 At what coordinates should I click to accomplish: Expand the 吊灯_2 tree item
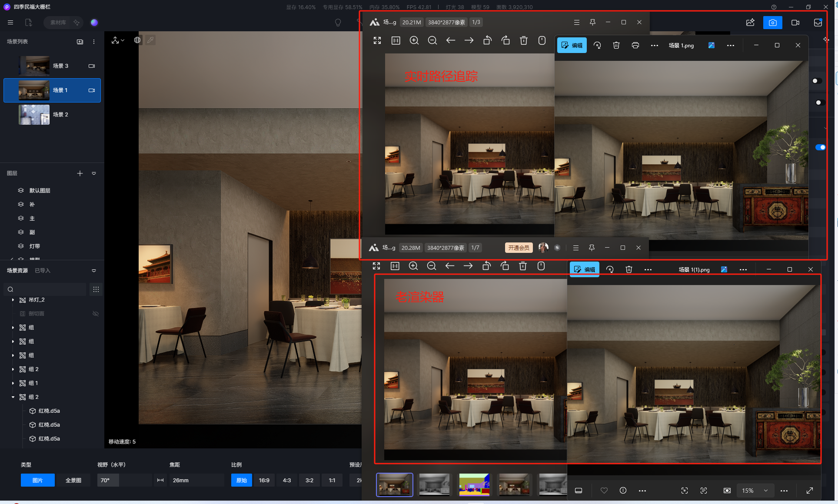[x=13, y=300]
